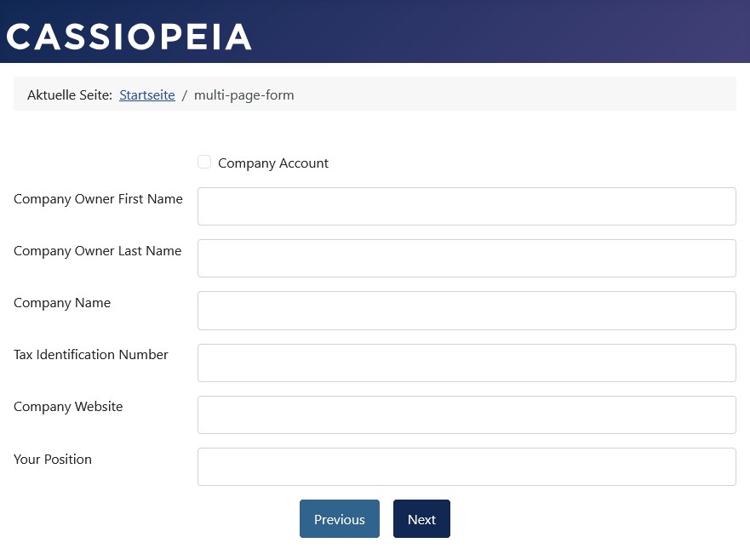Click the Company Owner First Name label

(x=98, y=198)
